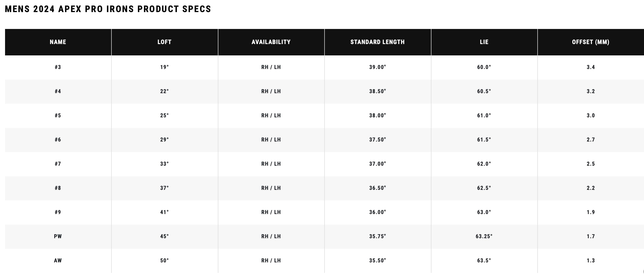Select the LIE column header
This screenshot has height=278, width=644.
(484, 42)
